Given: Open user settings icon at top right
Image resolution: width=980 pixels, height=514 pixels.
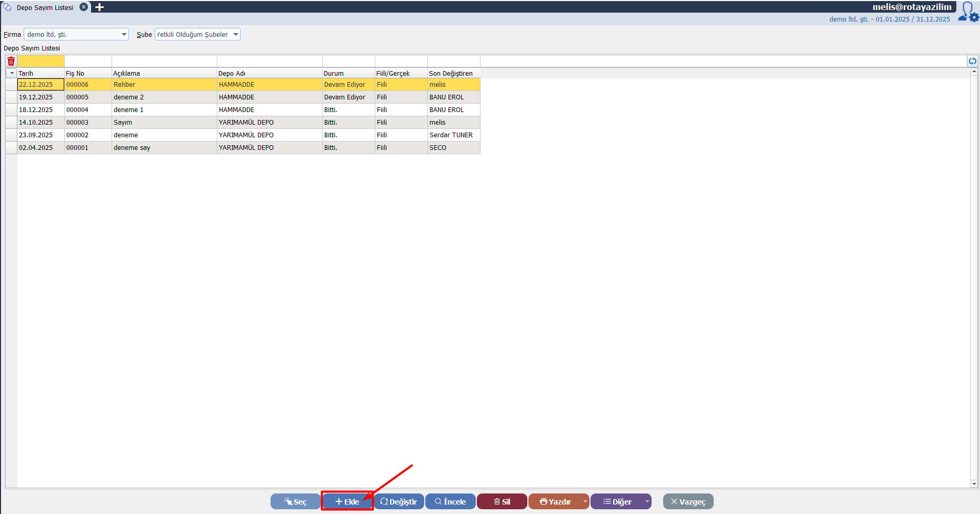Looking at the screenshot, I should [x=968, y=12].
